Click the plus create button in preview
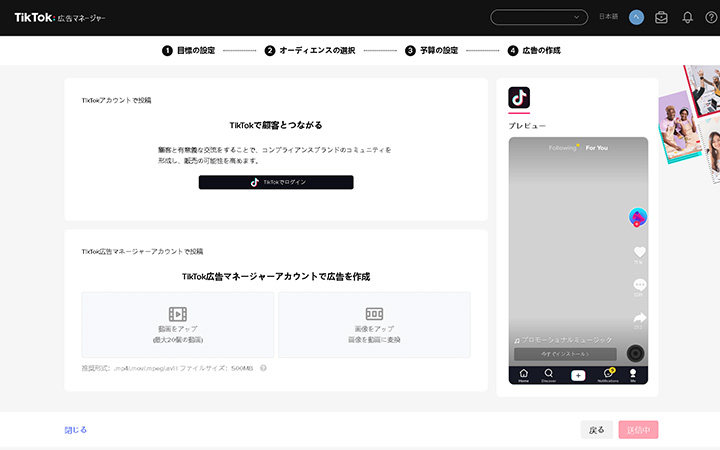 point(578,375)
